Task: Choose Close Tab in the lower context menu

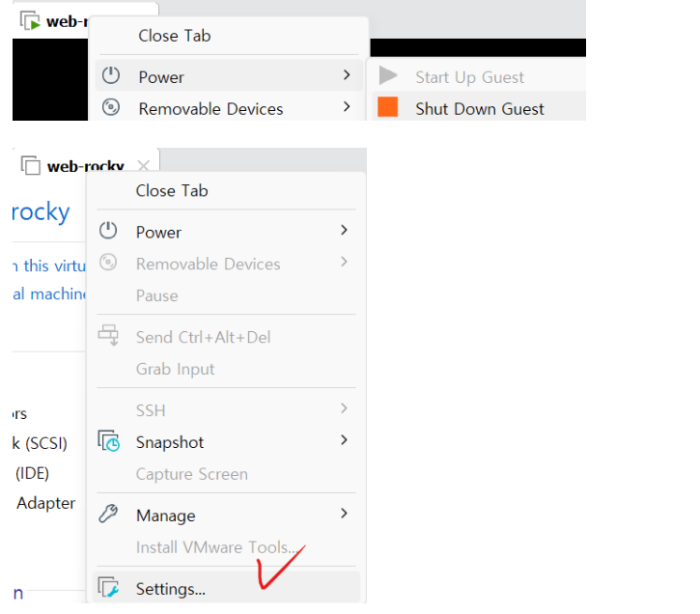Action: click(225, 190)
